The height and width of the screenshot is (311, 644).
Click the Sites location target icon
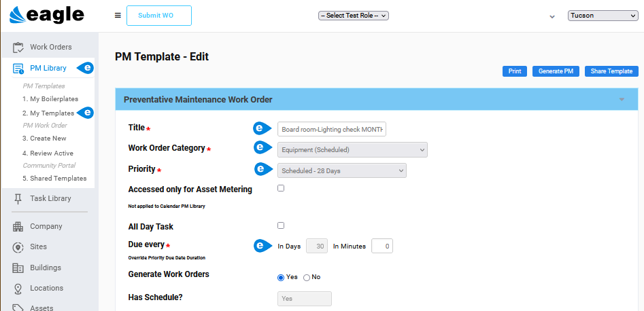pyautogui.click(x=18, y=247)
